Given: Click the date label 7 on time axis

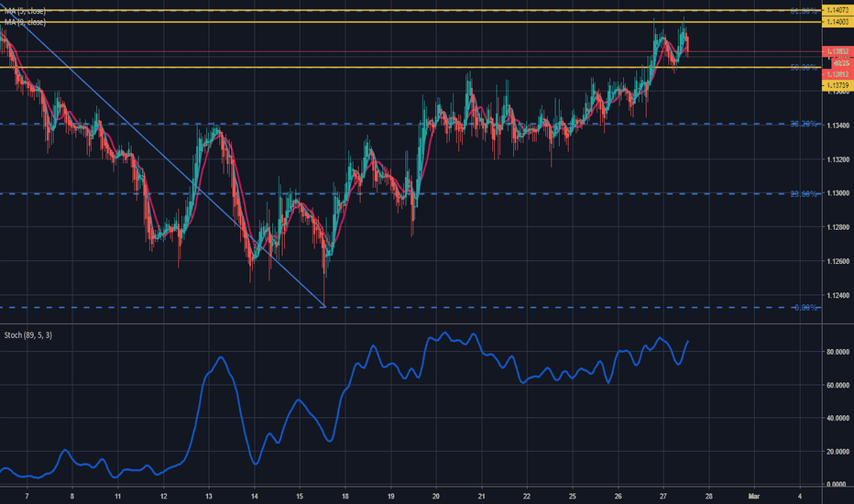Looking at the screenshot, I should (x=27, y=497).
